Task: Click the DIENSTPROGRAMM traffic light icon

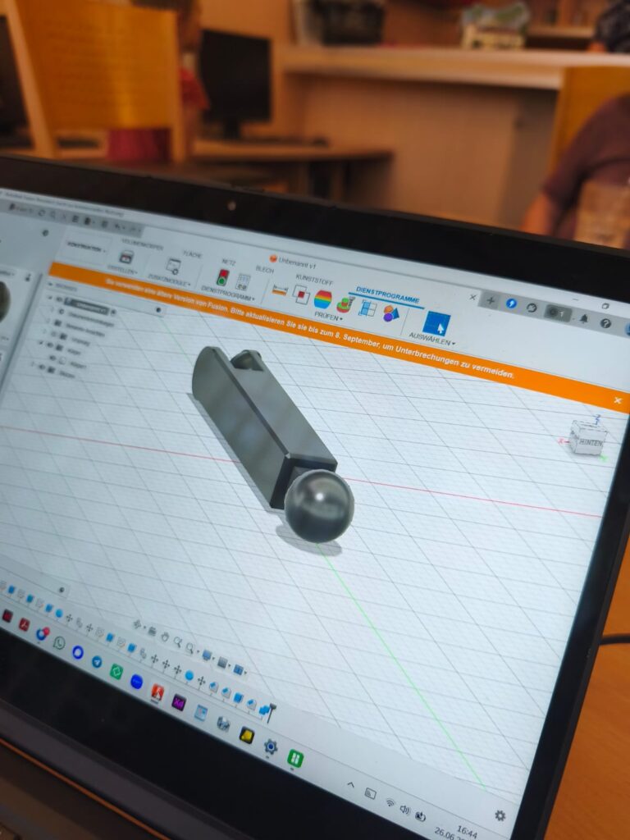Action: click(x=222, y=277)
